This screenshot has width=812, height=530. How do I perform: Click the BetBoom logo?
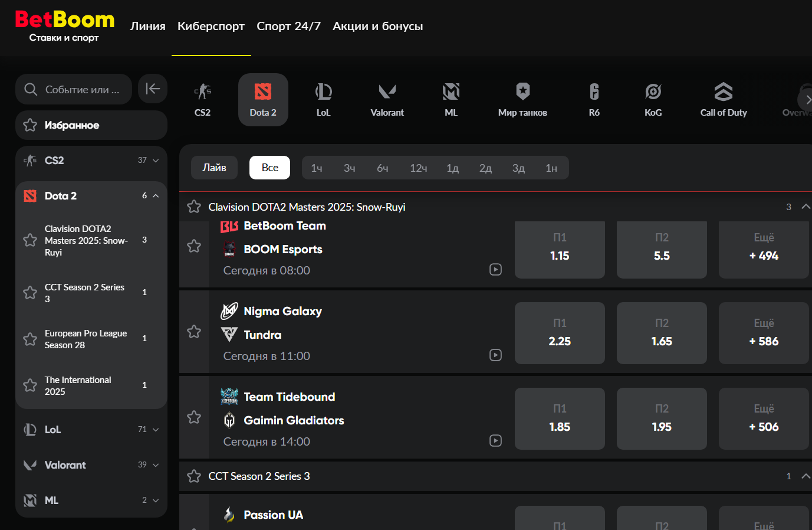coord(65,26)
